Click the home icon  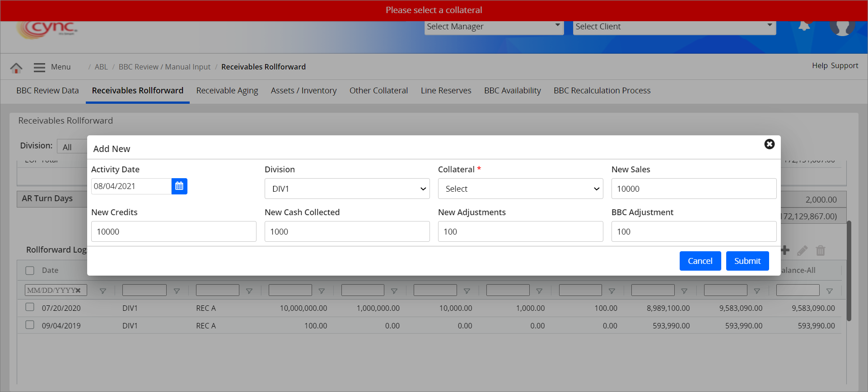pyautogui.click(x=16, y=68)
